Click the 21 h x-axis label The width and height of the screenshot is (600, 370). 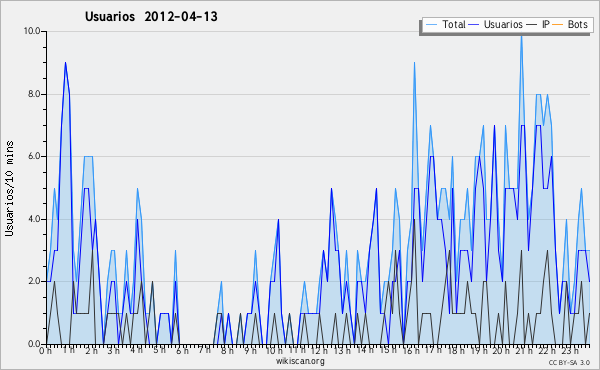pyautogui.click(x=524, y=350)
